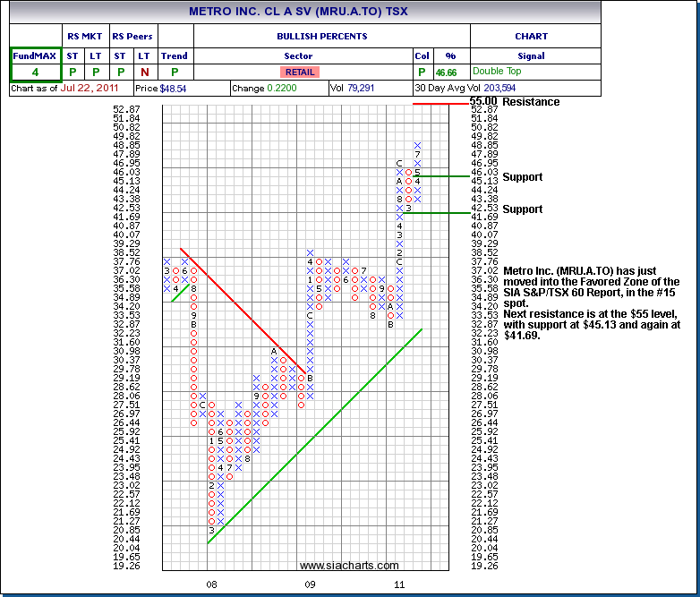Click the upper Support label

(x=523, y=177)
